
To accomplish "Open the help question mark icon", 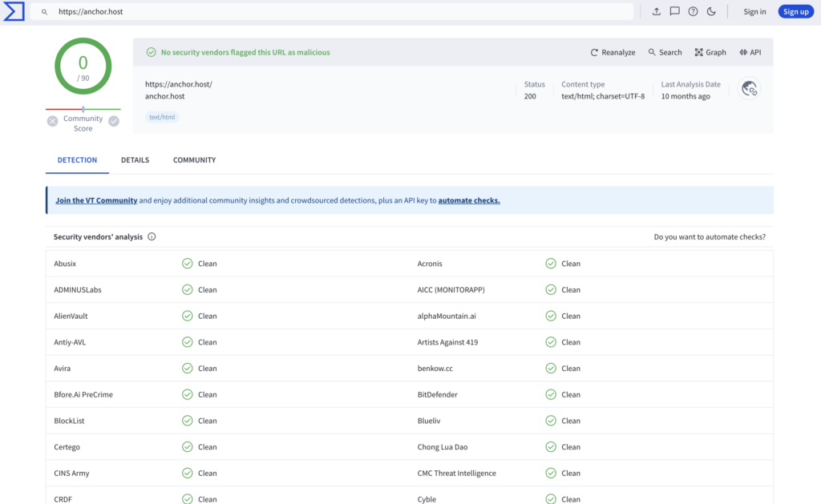I will coord(693,12).
